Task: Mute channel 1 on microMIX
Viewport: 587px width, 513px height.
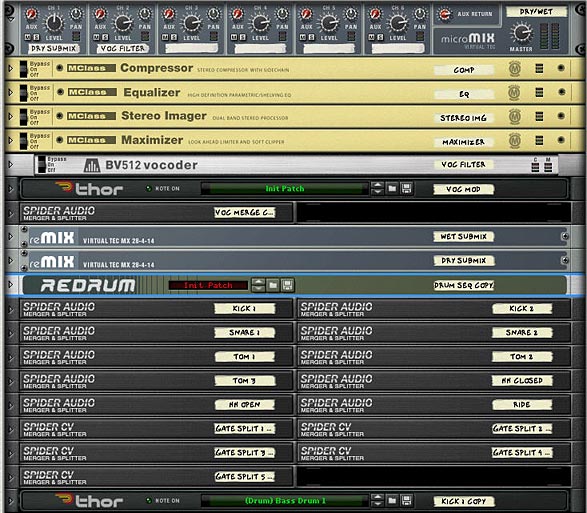Action: (x=28, y=37)
